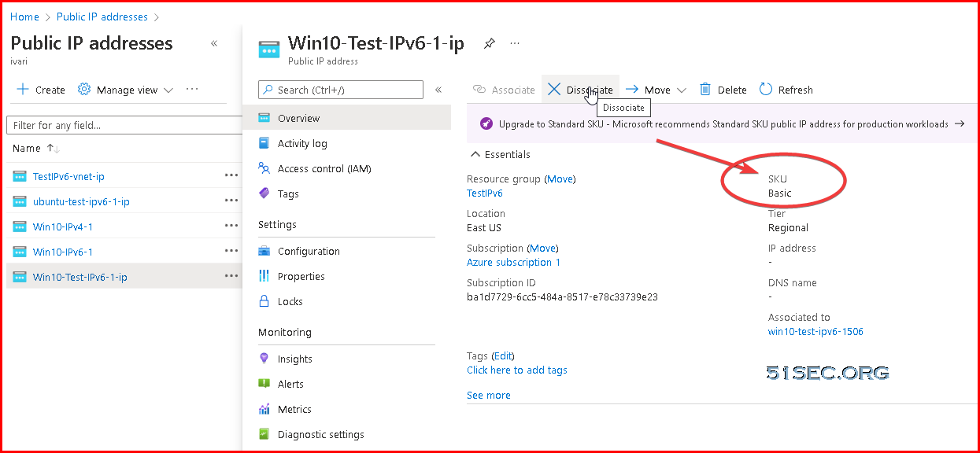Click Move next to Resource group
The height and width of the screenshot is (453, 980).
pos(560,179)
